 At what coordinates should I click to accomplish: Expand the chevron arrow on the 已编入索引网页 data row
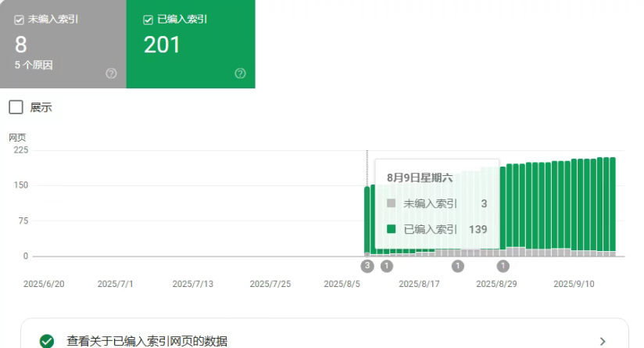click(x=602, y=341)
